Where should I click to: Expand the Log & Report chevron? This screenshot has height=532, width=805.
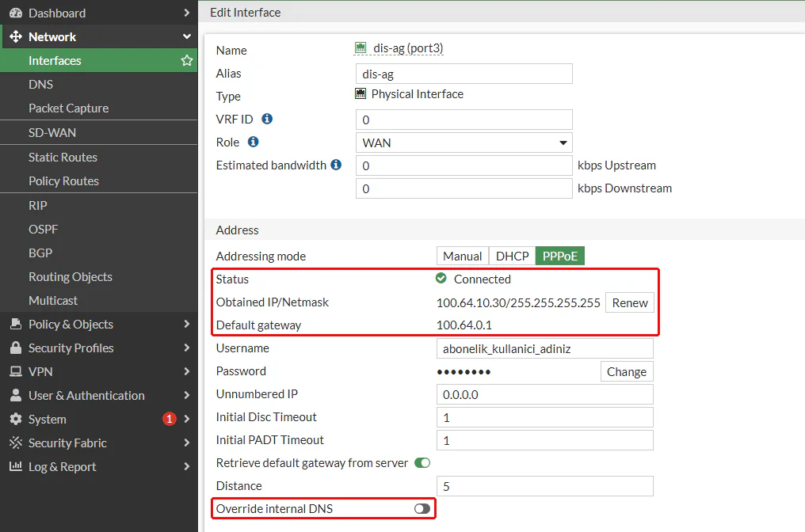pos(187,466)
